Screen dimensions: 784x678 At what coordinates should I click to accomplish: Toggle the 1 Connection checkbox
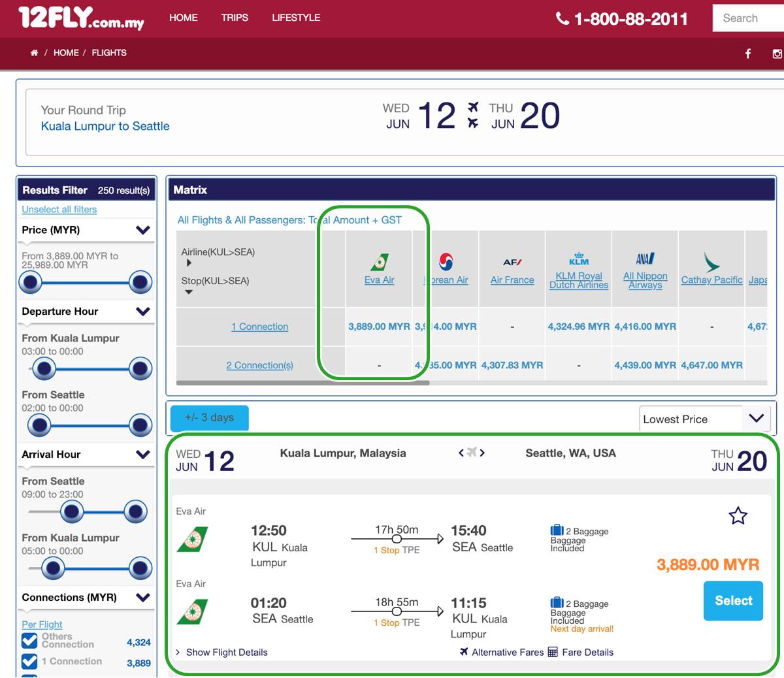click(29, 662)
